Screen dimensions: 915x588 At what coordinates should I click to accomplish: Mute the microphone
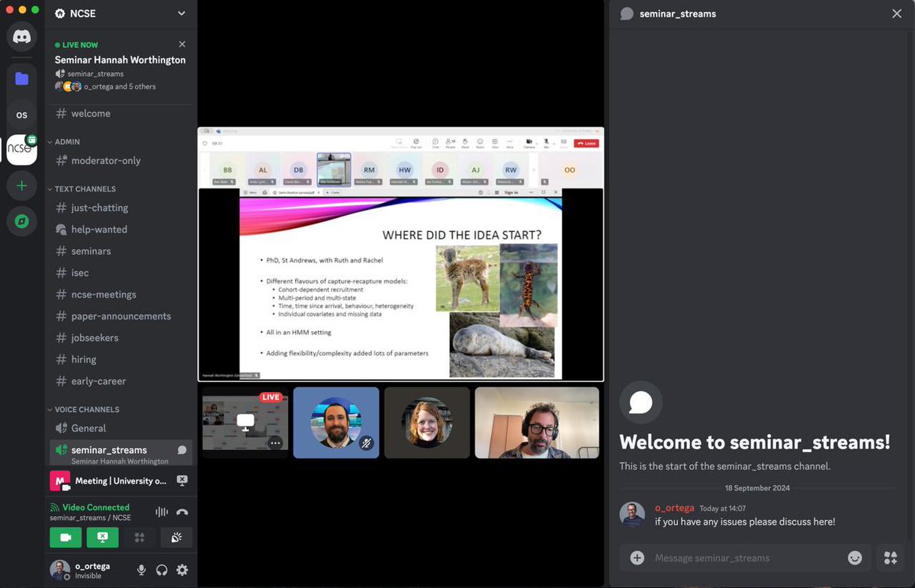click(142, 570)
